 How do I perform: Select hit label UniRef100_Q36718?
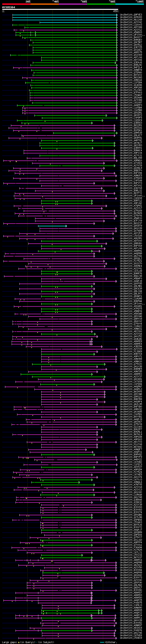coord(131,188)
